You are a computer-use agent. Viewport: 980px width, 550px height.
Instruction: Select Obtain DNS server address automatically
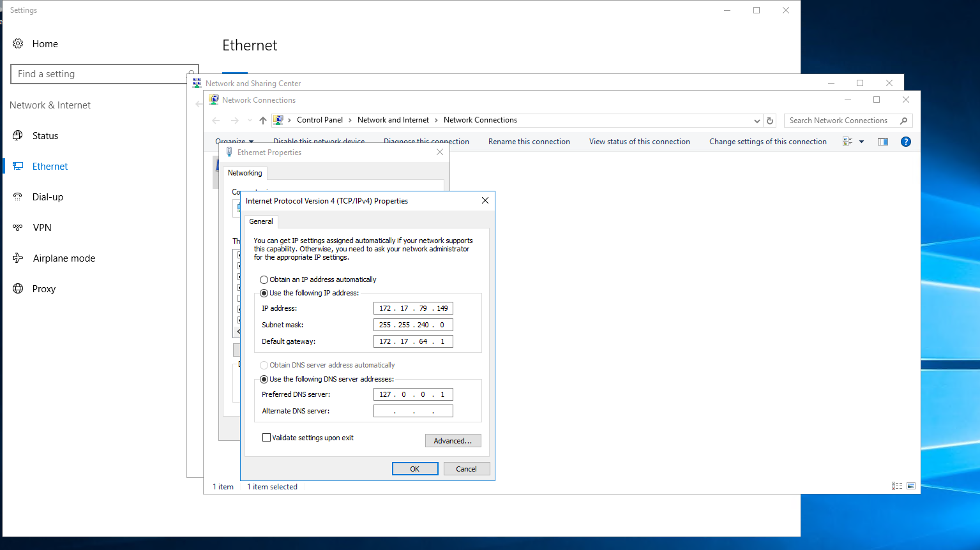click(264, 364)
